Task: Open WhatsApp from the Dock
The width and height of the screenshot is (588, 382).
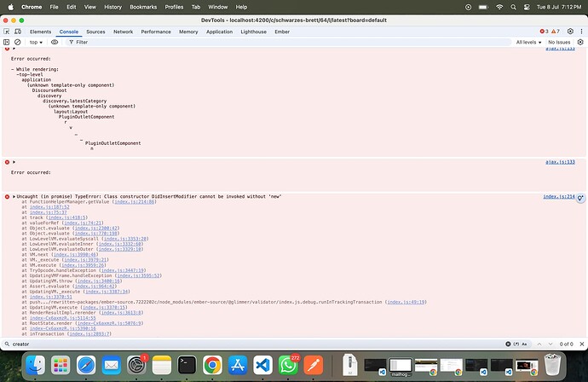Action: 288,365
